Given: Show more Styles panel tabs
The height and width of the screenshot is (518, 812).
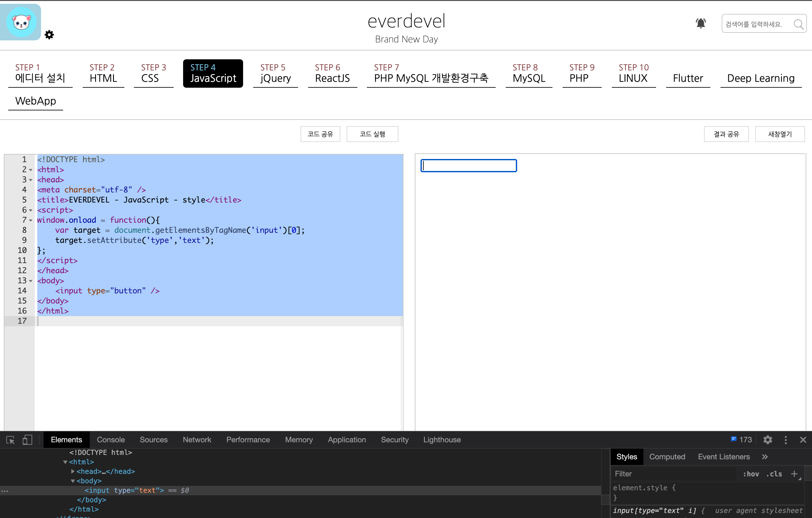Looking at the screenshot, I should click(765, 457).
